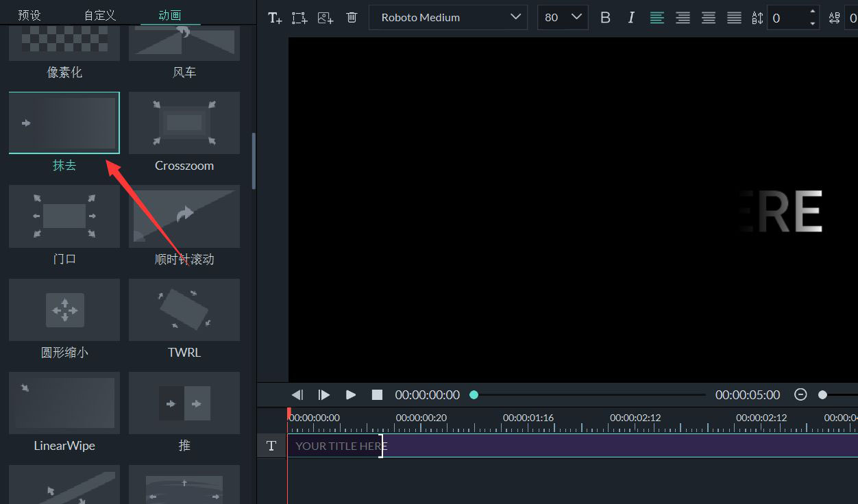Toggle italic formatting
This screenshot has width=858, height=504.
[631, 18]
